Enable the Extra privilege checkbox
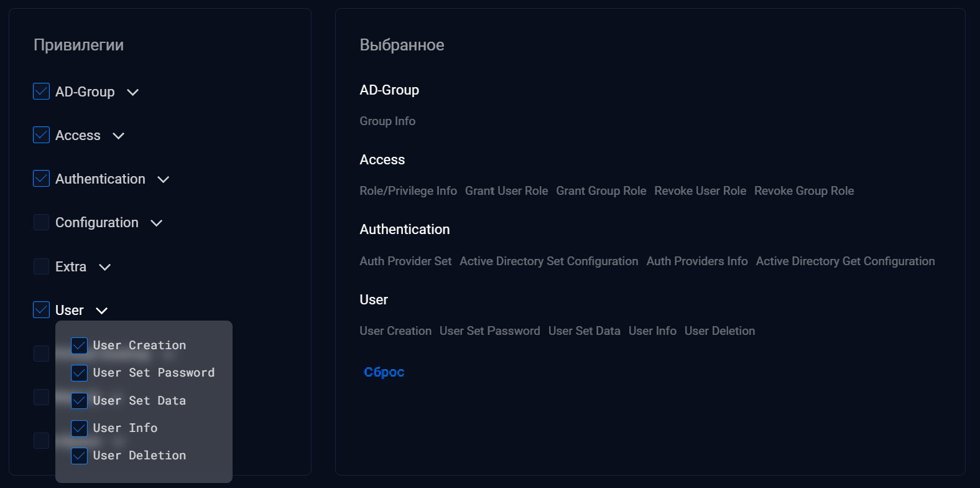This screenshot has width=980, height=488. click(x=41, y=266)
